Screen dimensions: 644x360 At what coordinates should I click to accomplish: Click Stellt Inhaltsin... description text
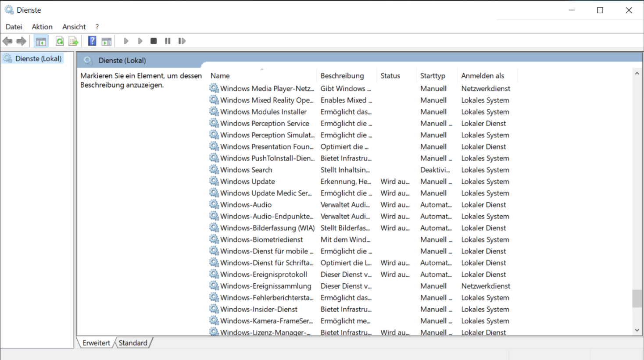coord(345,170)
